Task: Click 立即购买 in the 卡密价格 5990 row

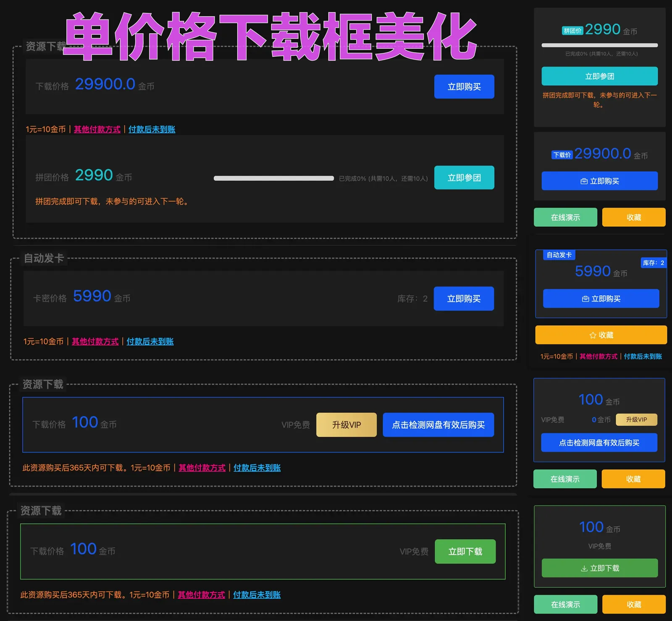Action: pyautogui.click(x=464, y=299)
